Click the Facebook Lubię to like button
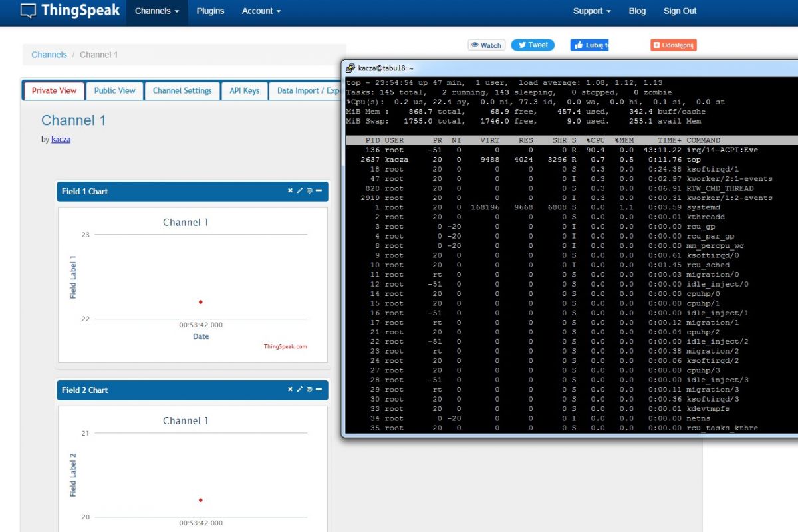Viewport: 798px width, 532px height. pyautogui.click(x=589, y=45)
